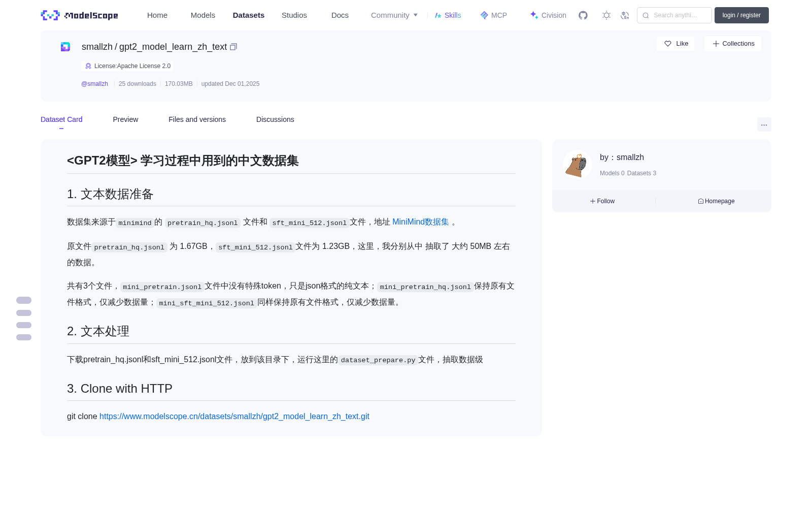Viewport: 812px width, 508px height.
Task: Click the mini_sft_mini_512.jsonl code snippet
Action: (x=207, y=303)
